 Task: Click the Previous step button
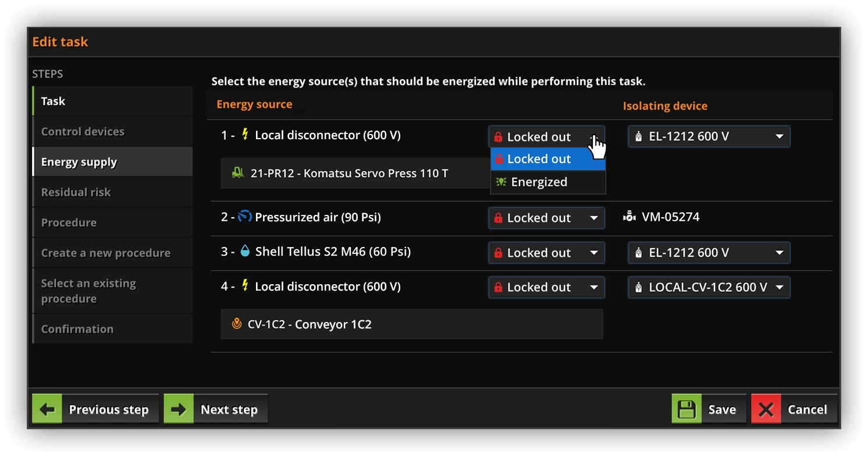pos(95,409)
